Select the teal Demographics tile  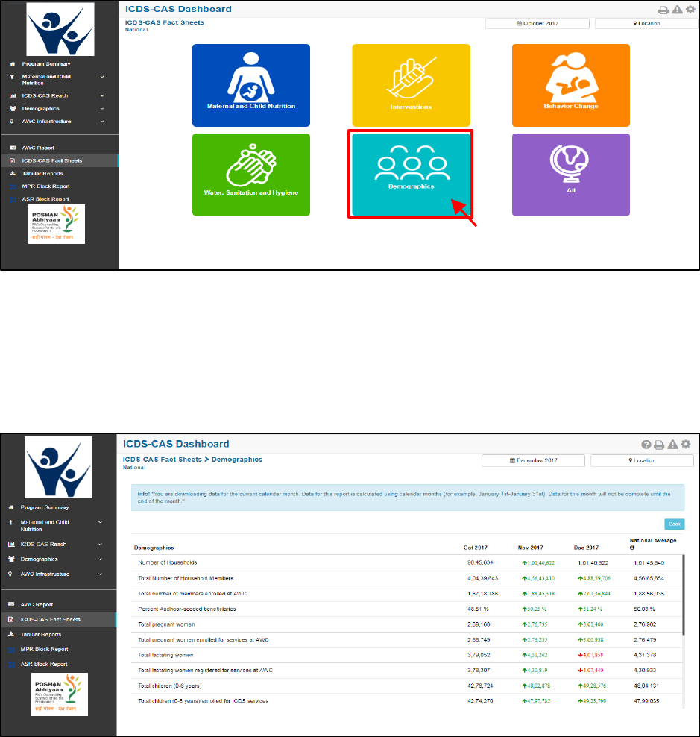pos(411,175)
